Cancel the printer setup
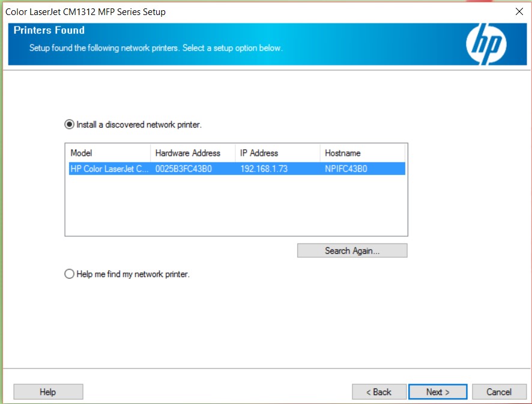Image resolution: width=532 pixels, height=404 pixels. (x=499, y=392)
